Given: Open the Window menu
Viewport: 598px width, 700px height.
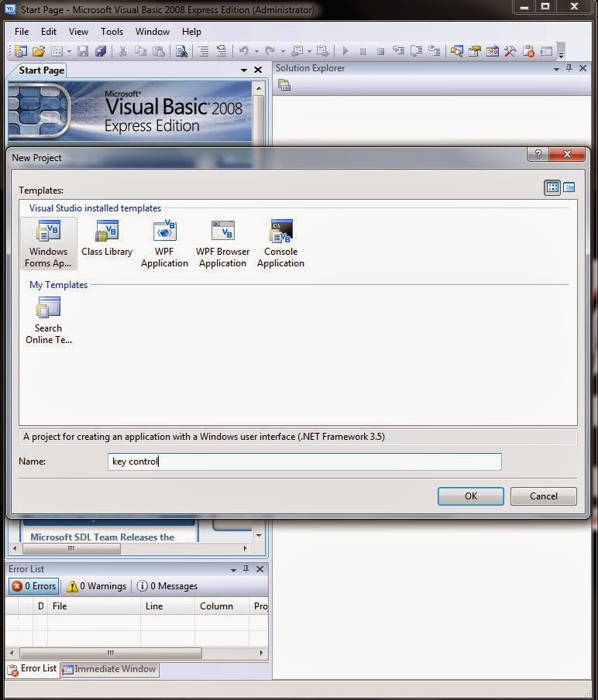Looking at the screenshot, I should (x=153, y=32).
